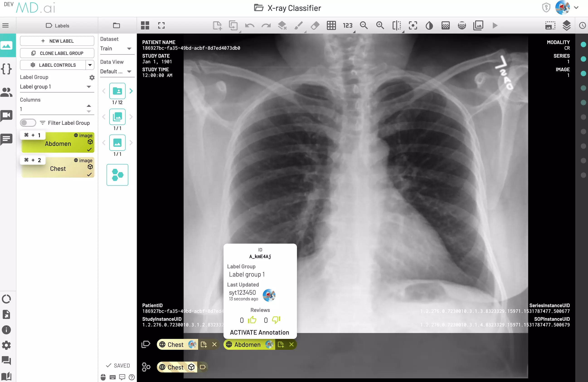Click the fullscreen viewer icon

tap(161, 25)
